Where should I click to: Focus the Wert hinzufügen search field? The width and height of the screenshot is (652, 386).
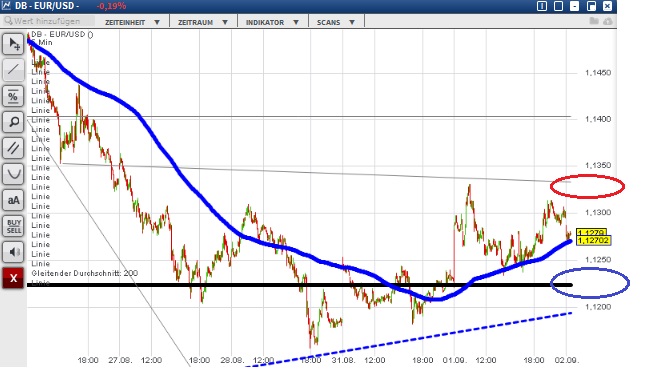coord(48,21)
